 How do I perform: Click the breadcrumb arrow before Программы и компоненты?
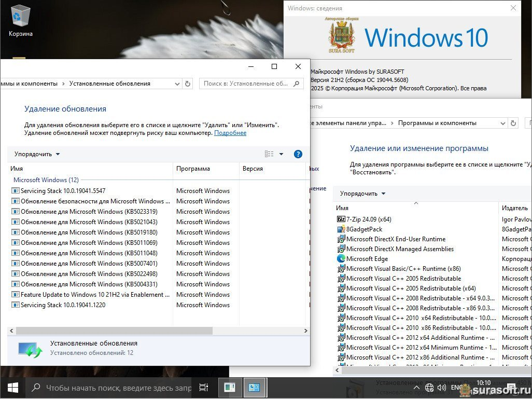(392, 123)
